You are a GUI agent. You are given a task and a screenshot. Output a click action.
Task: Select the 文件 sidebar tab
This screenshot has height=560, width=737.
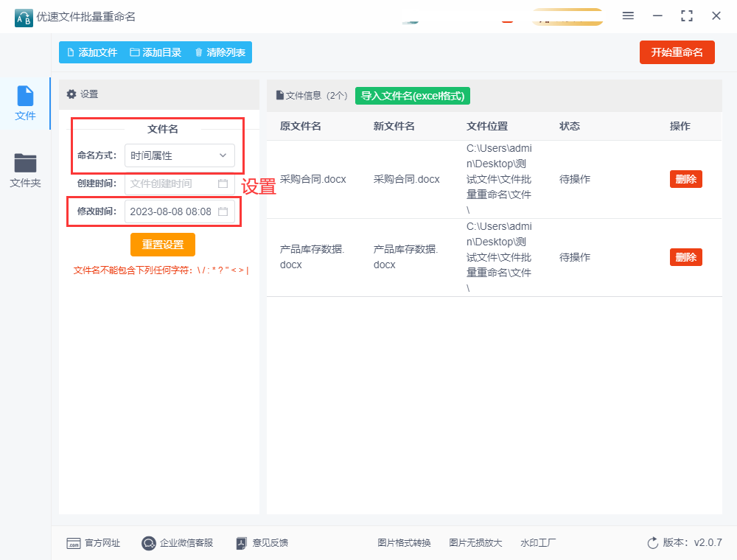click(x=25, y=103)
